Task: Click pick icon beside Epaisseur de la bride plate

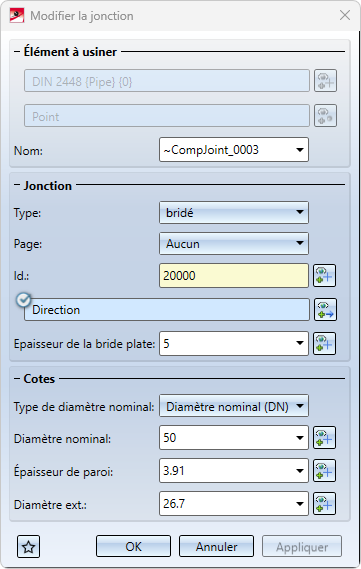Action: tap(324, 343)
